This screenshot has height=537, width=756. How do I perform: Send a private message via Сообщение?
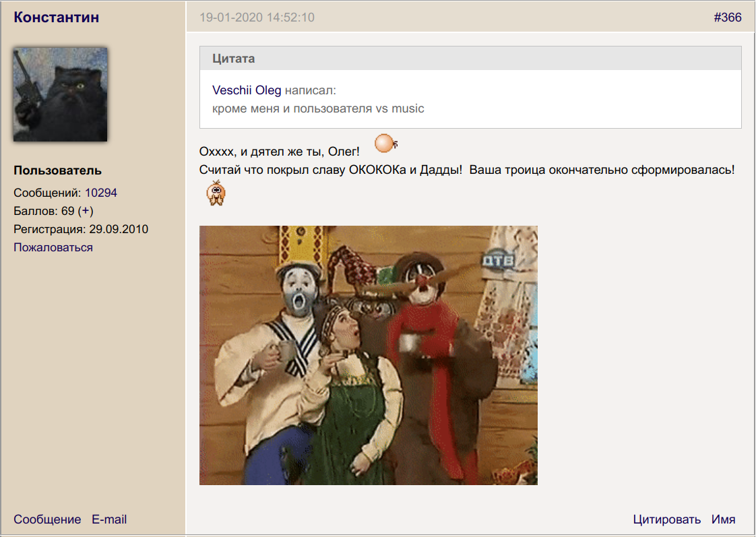point(47,519)
